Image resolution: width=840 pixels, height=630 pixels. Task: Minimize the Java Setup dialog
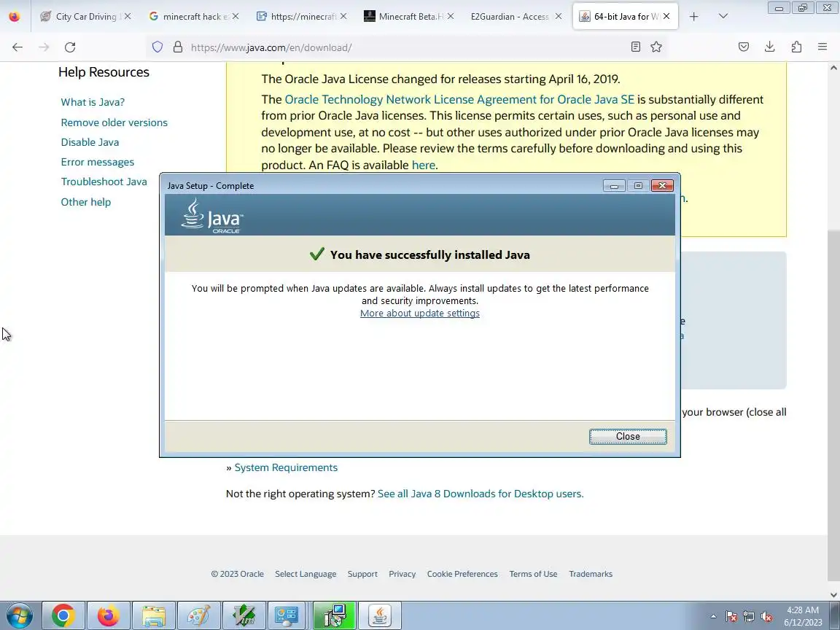click(614, 186)
